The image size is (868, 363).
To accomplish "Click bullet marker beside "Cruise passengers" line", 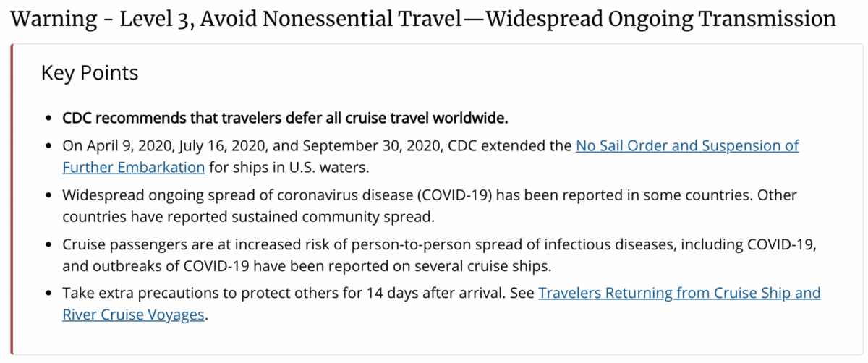I will 48,244.
